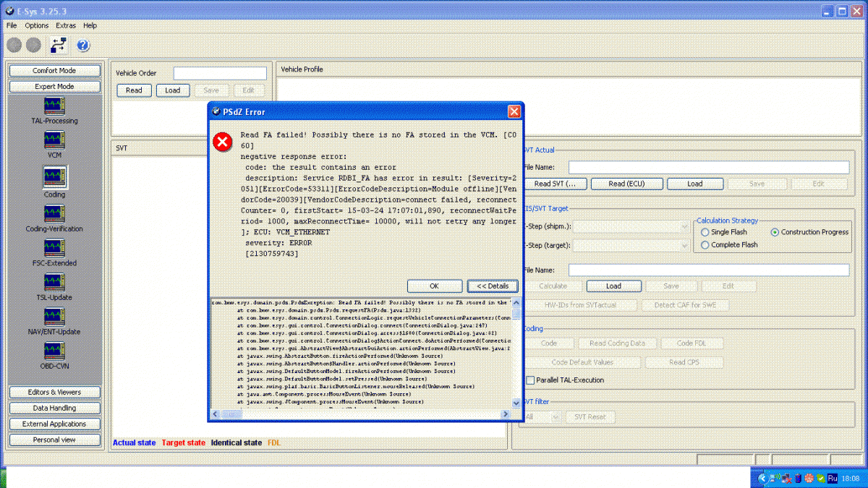
Task: Open the help question mark icon
Action: [83, 46]
